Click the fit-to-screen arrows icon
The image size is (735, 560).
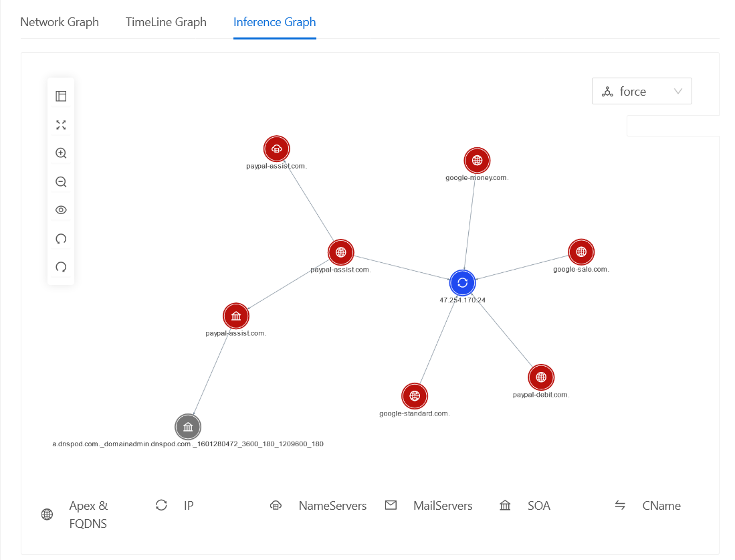(x=61, y=124)
